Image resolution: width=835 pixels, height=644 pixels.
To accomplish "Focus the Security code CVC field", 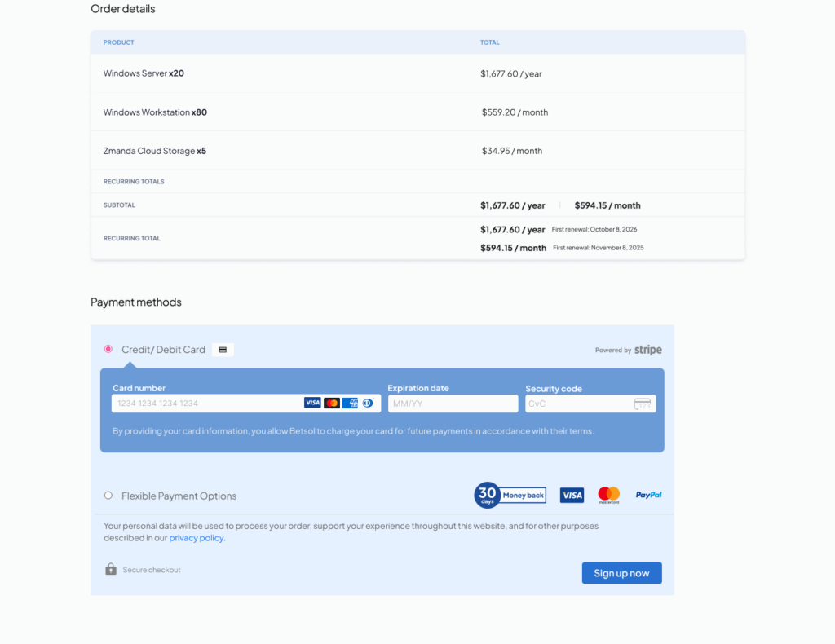I will point(590,404).
